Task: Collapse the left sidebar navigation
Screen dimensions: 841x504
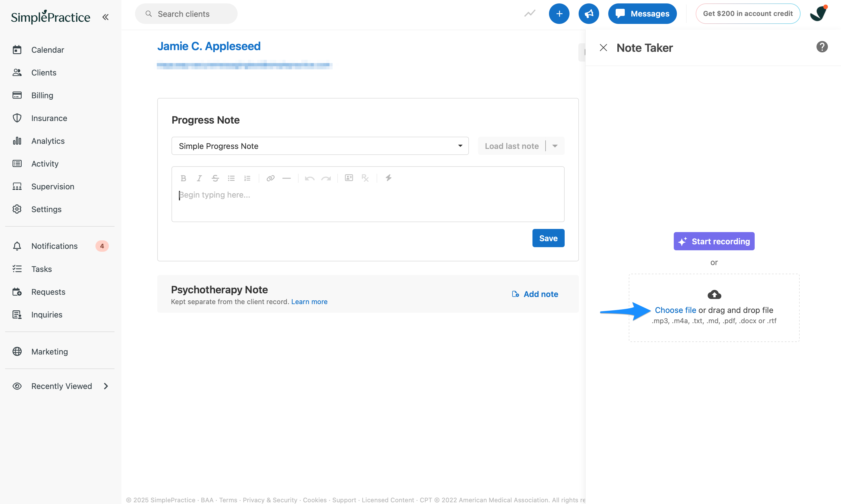Action: (x=105, y=17)
